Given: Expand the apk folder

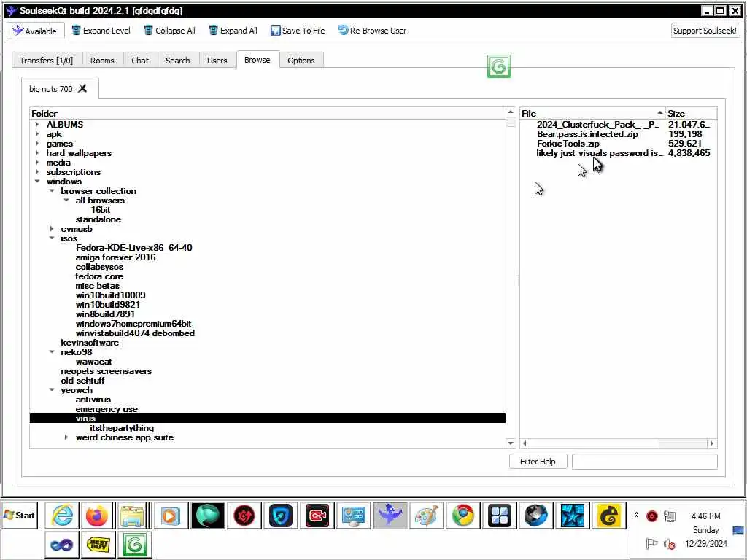Looking at the screenshot, I should pos(37,134).
